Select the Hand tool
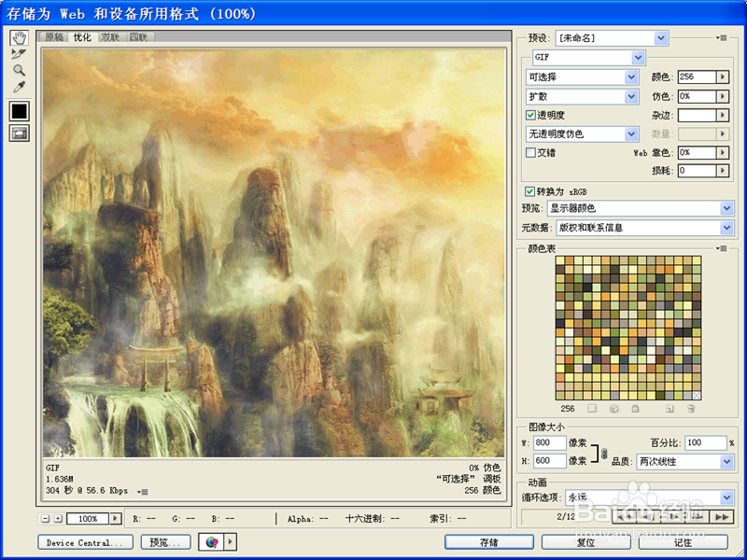 (19, 37)
